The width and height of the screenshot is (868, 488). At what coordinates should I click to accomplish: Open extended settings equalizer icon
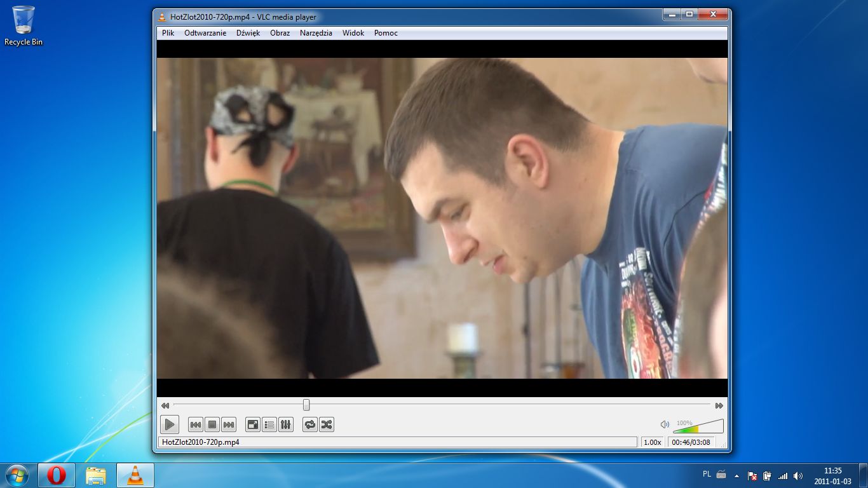(x=286, y=424)
